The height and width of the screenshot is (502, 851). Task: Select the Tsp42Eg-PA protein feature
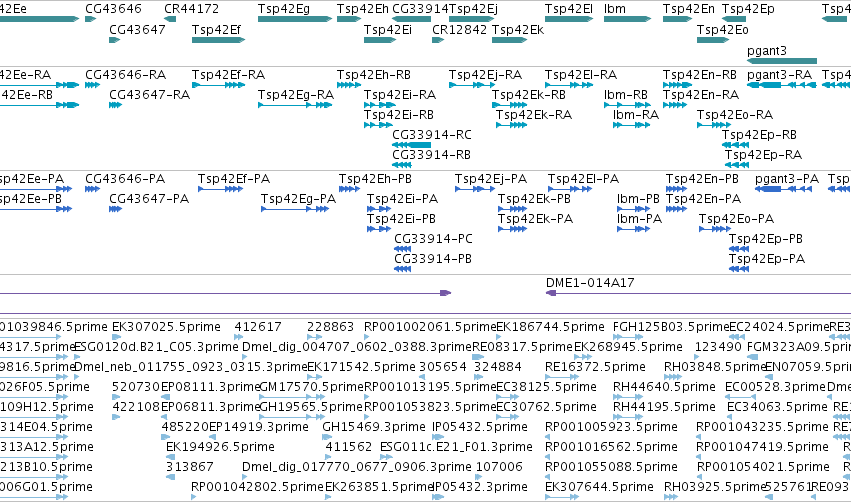[295, 209]
